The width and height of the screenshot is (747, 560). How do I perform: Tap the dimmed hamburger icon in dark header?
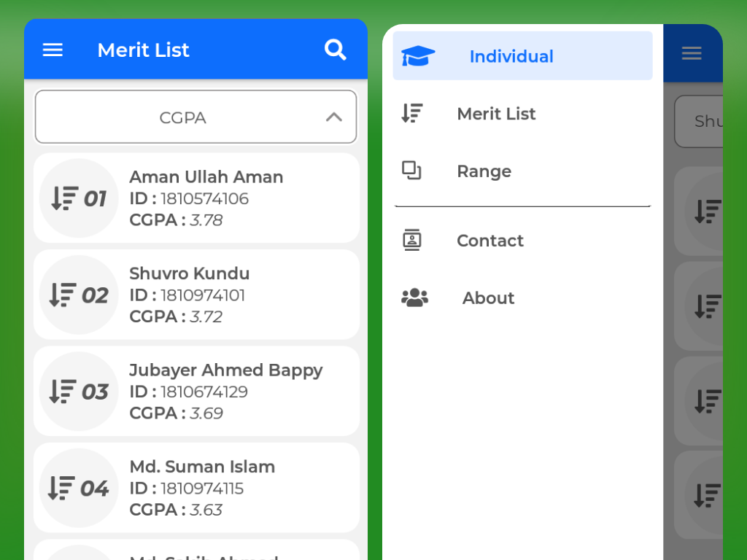pyautogui.click(x=692, y=52)
